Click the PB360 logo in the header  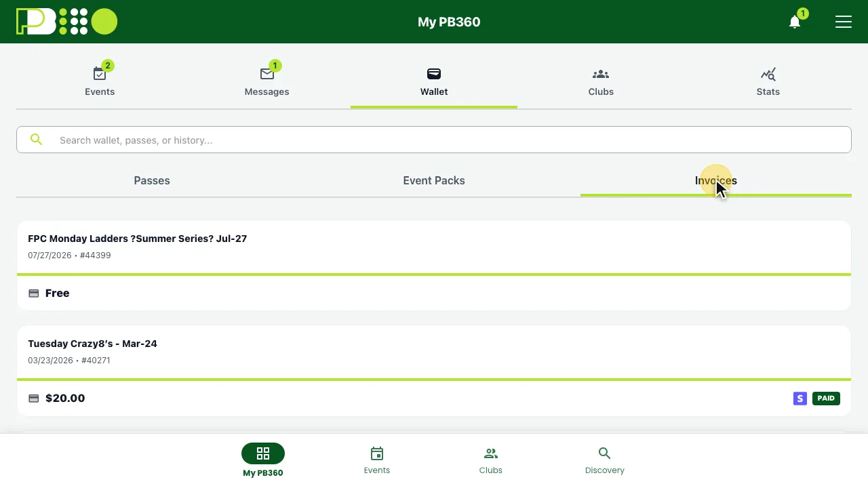[x=66, y=22]
